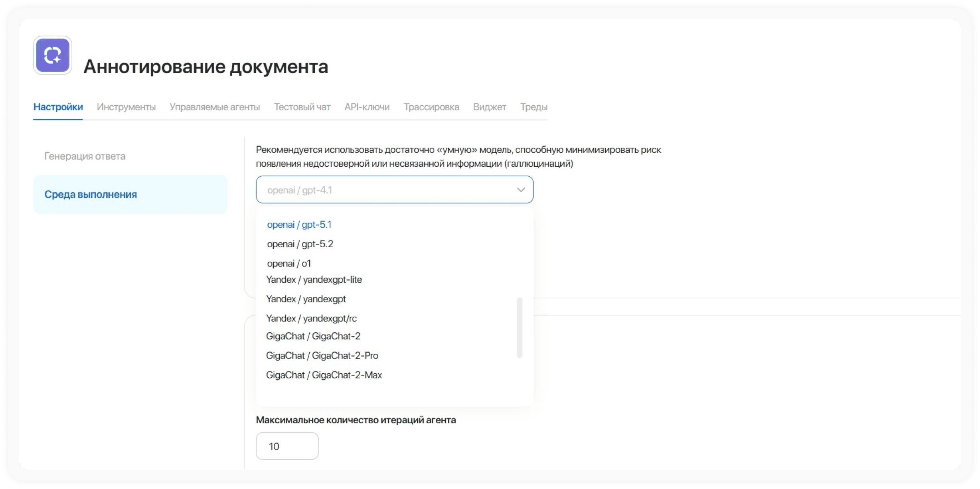This screenshot has width=980, height=489.
Task: Go to the API-ключи tab
Action: 367,107
